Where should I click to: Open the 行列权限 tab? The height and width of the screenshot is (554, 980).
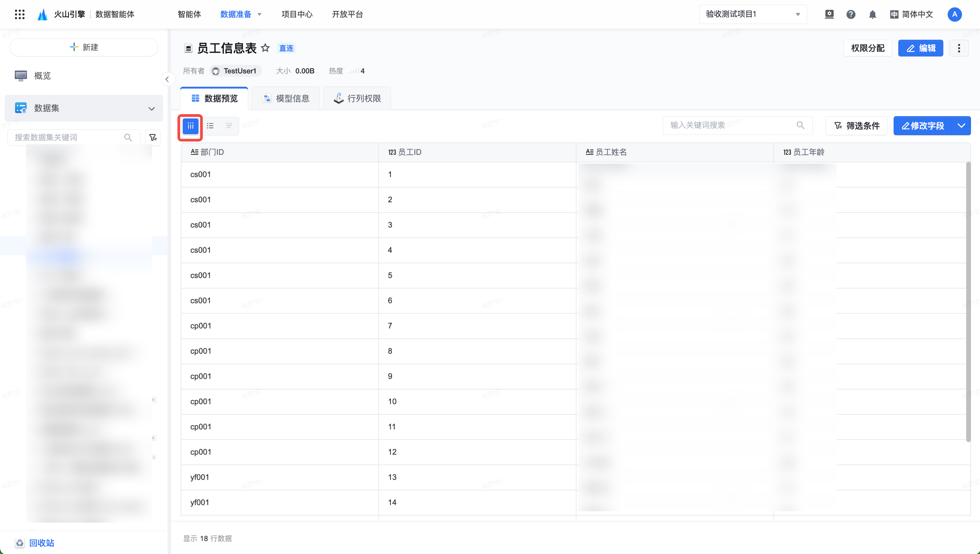pyautogui.click(x=357, y=98)
